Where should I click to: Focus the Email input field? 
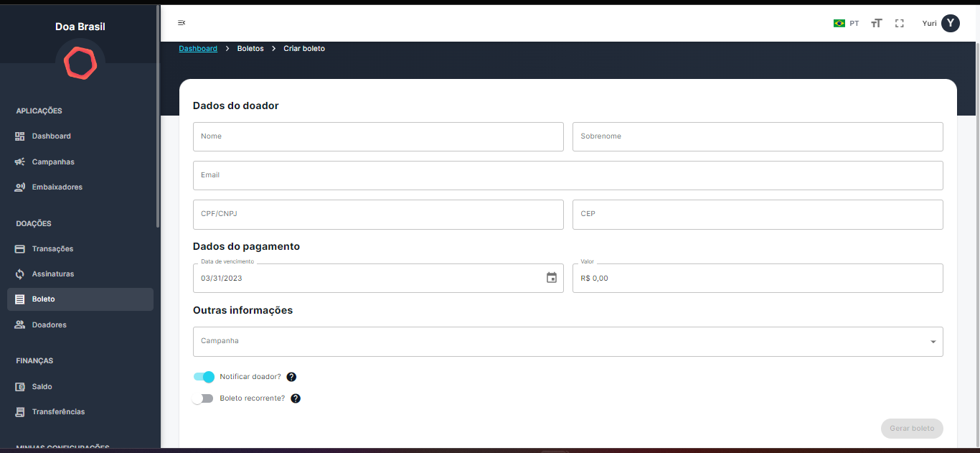(567, 176)
